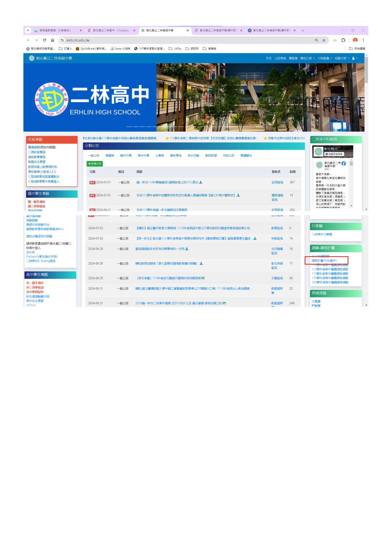Viewport: 392px width, 555px height.
Task: Open the 二林高中行事曆 link
Action: (322, 234)
